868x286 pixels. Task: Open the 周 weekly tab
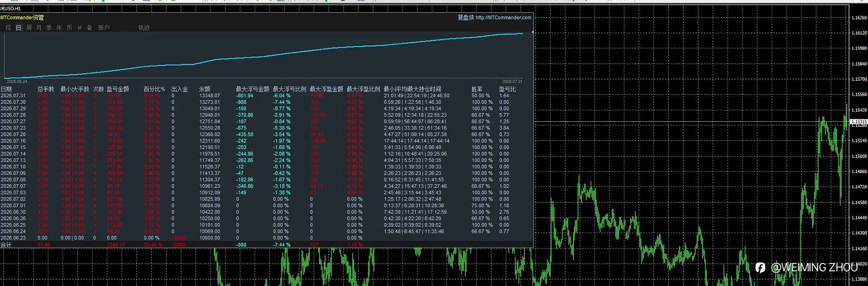click(29, 28)
